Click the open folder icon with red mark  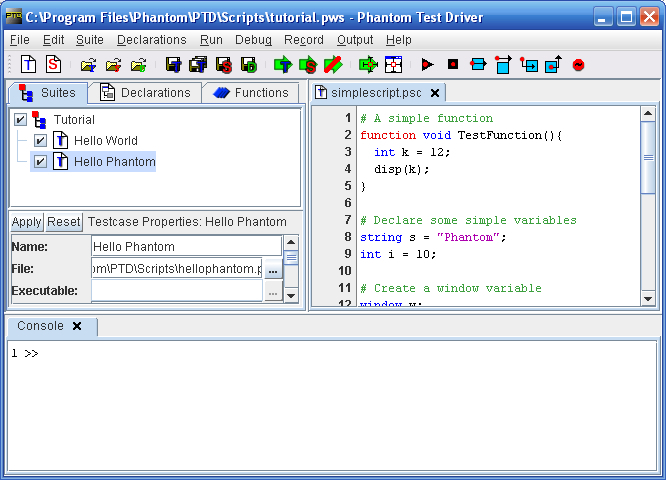pyautogui.click(x=113, y=65)
